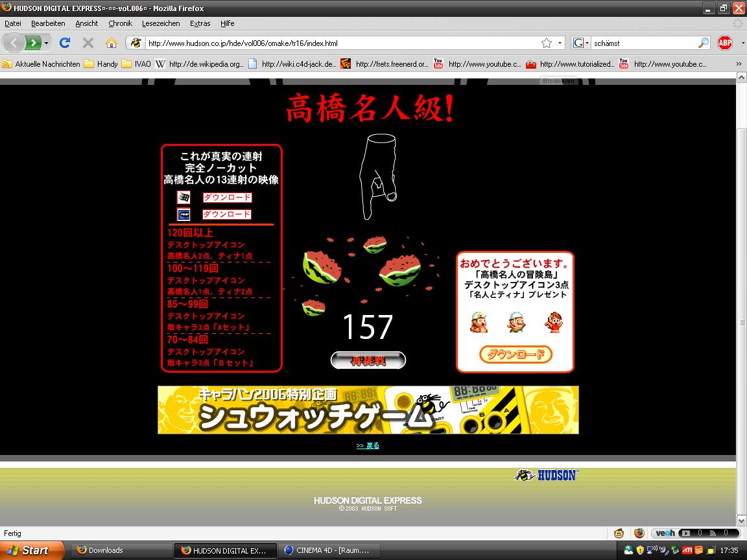Click the first red ダウンロード video link
The width and height of the screenshot is (747, 560).
pyautogui.click(x=227, y=197)
